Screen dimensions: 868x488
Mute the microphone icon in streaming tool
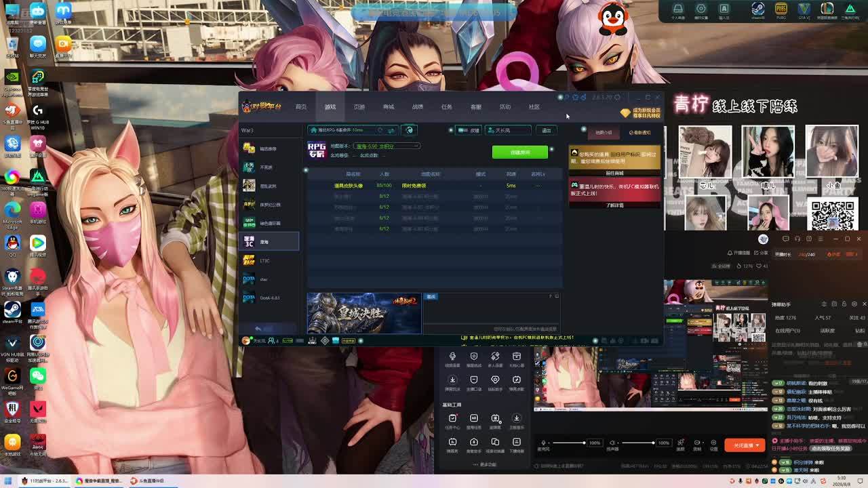pos(543,443)
